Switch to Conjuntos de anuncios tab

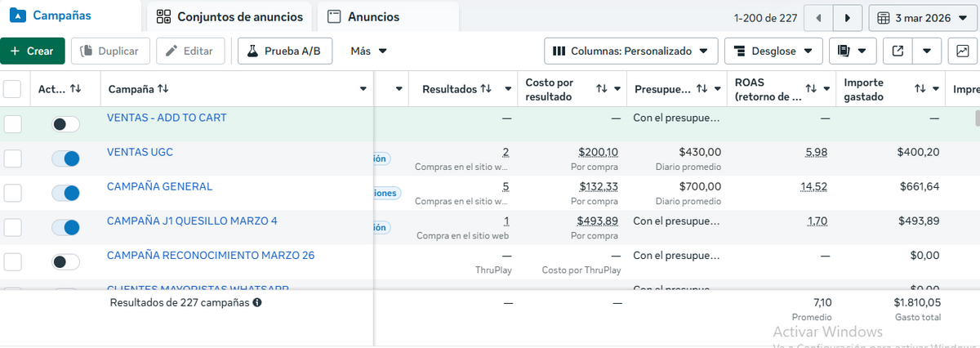click(x=229, y=17)
